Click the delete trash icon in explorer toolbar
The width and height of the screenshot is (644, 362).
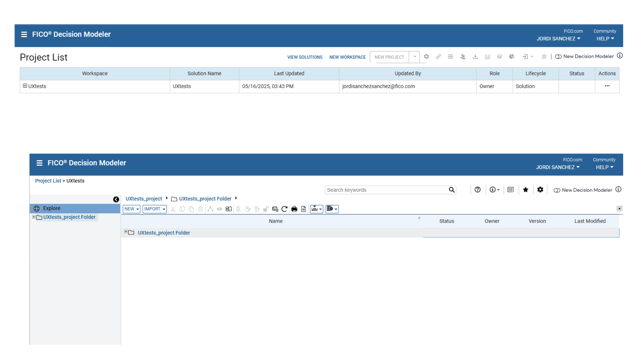[200, 209]
